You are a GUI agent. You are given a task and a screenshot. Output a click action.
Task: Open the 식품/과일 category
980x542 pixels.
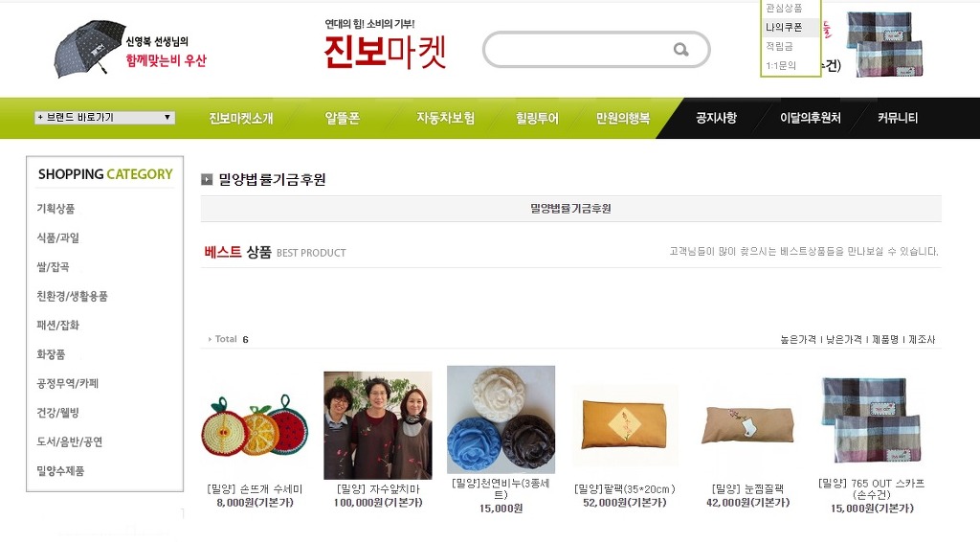coord(58,237)
